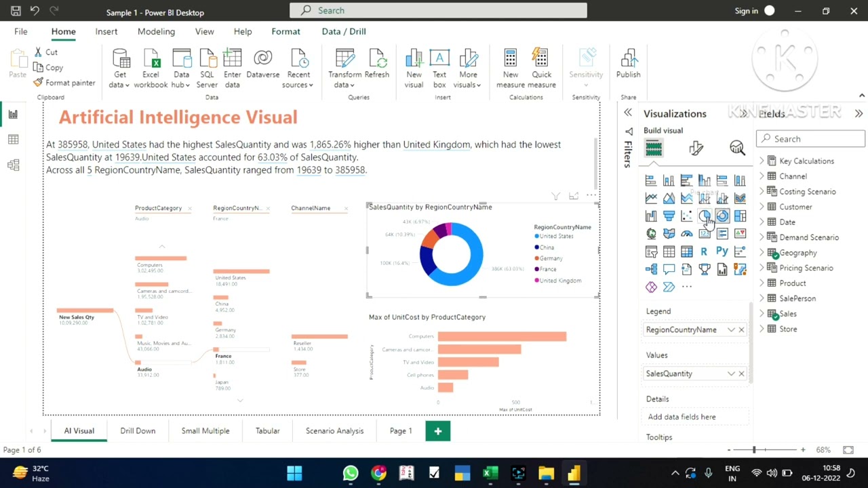Remove RegionCountryName from Legend well

(741, 330)
